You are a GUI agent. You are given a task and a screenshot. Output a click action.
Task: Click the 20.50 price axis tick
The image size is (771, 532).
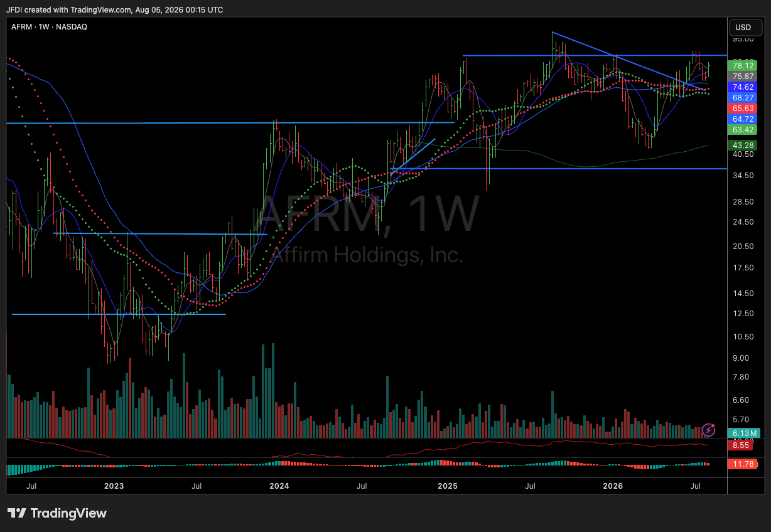click(743, 247)
